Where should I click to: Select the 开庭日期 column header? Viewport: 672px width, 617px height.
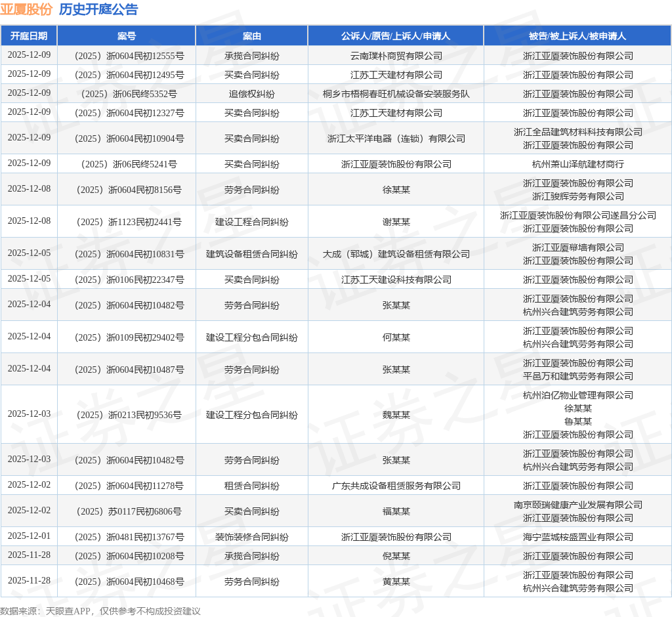coord(29,36)
